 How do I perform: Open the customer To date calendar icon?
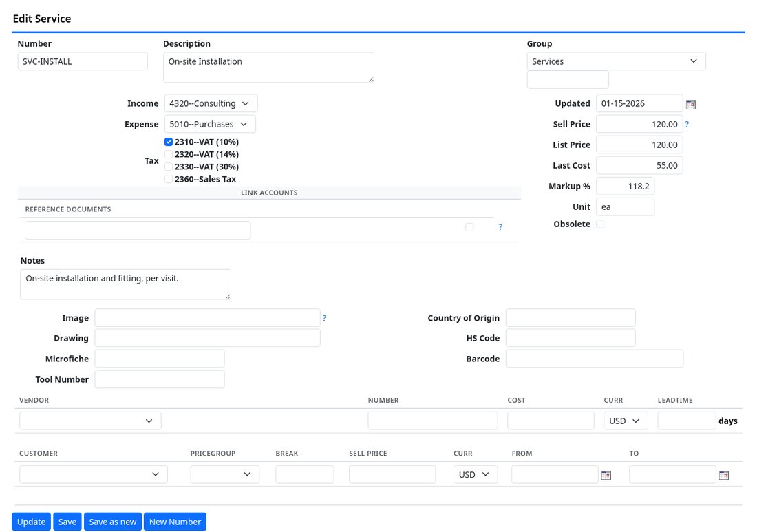pyautogui.click(x=724, y=475)
